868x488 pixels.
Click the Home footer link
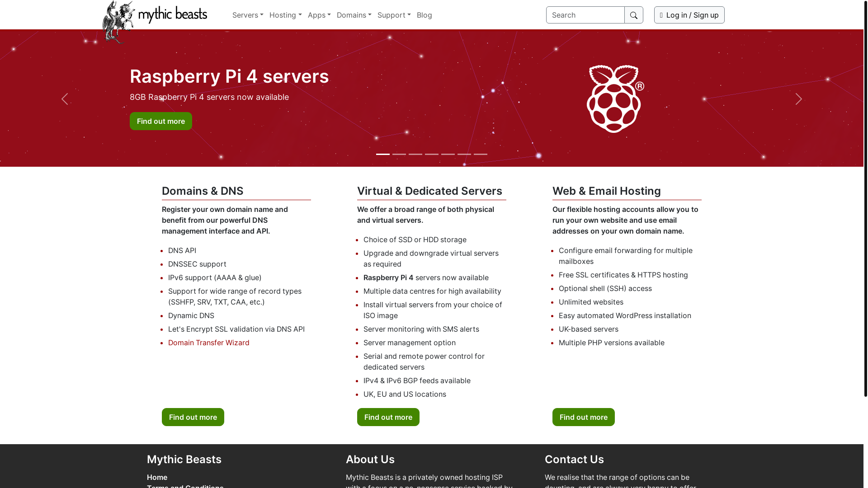(x=157, y=477)
